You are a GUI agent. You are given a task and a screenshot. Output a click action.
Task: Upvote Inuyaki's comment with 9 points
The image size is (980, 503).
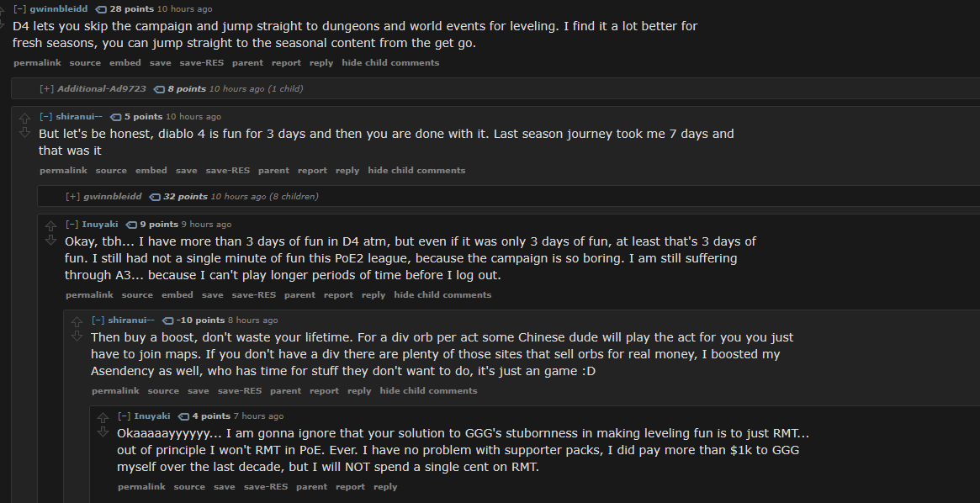(x=50, y=226)
